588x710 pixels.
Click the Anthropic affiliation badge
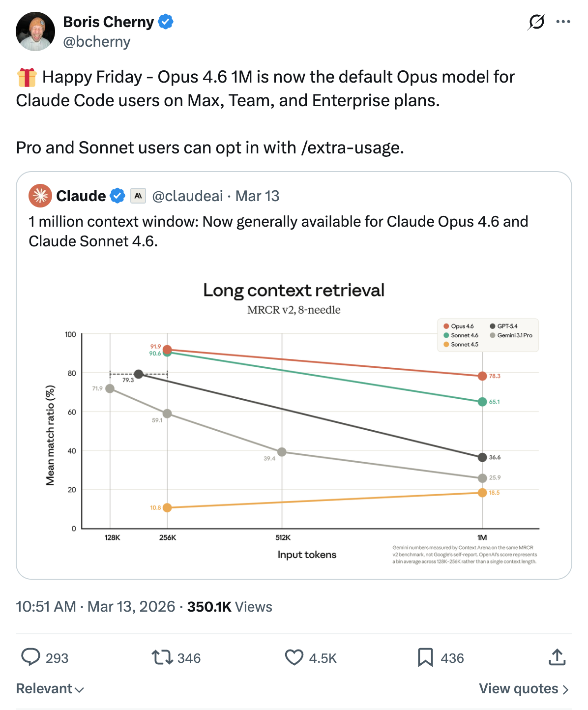tap(138, 196)
